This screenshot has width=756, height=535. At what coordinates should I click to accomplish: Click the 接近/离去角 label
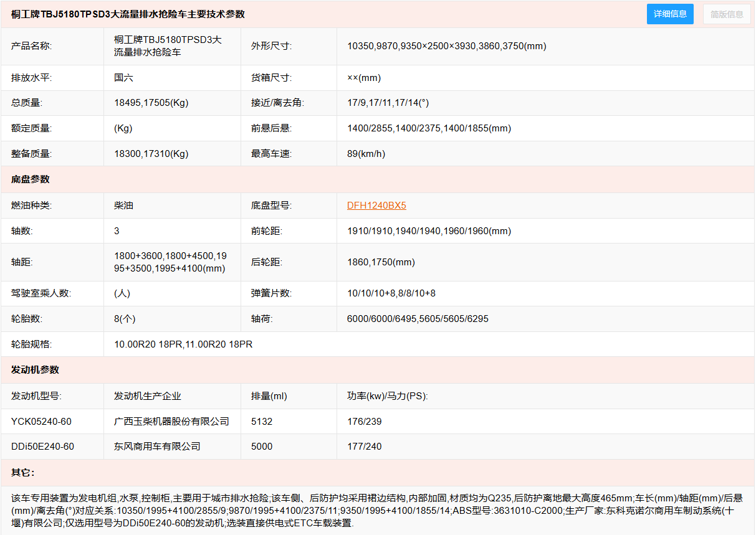click(277, 103)
